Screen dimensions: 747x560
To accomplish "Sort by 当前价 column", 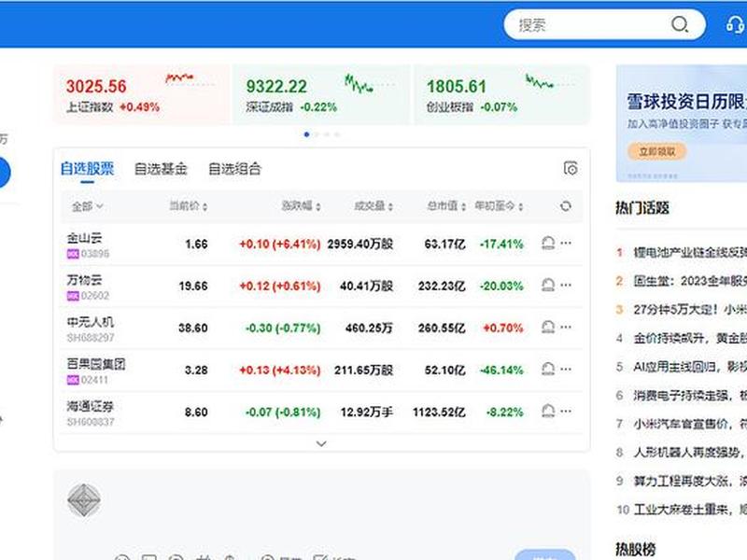I will pos(189,206).
